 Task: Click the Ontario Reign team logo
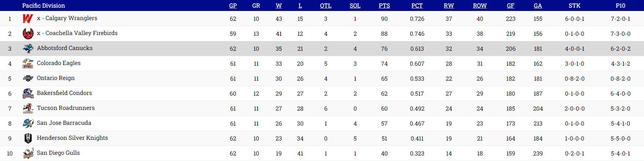tap(28, 78)
